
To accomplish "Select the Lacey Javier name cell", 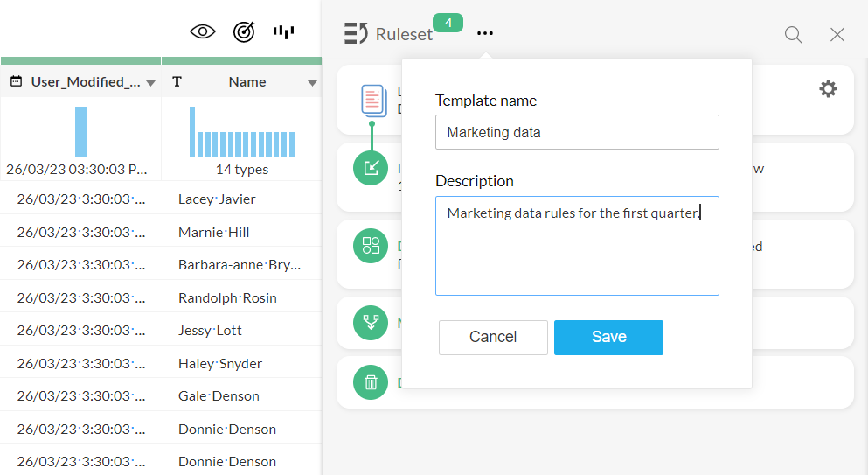I will coord(217,199).
